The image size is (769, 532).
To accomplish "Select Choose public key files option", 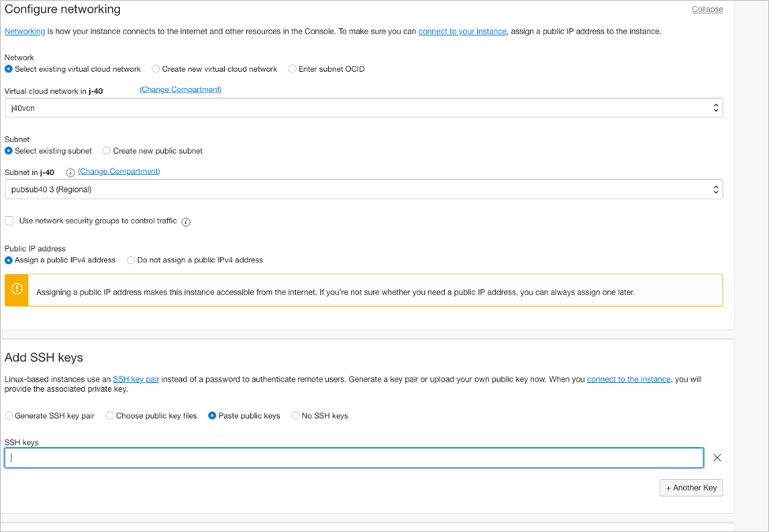I will click(x=110, y=416).
